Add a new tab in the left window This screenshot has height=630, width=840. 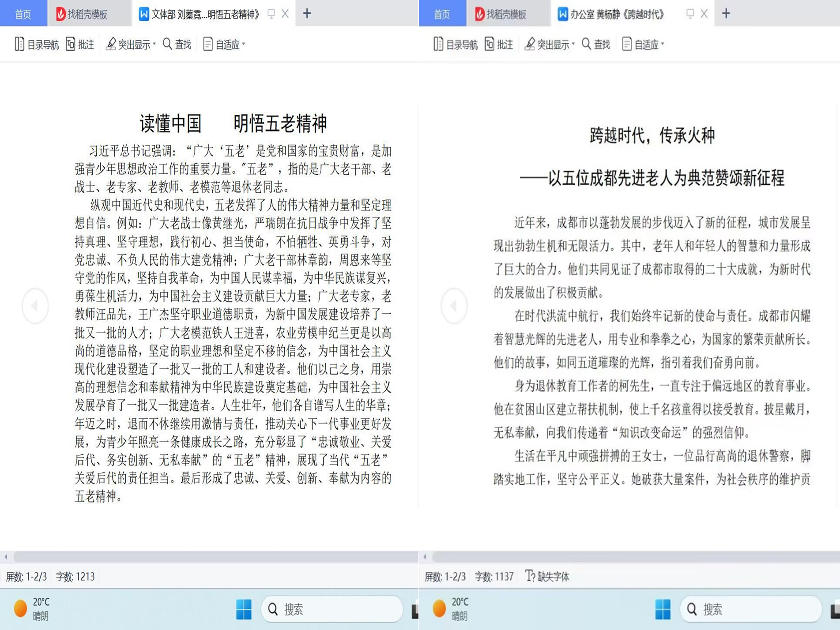click(307, 14)
